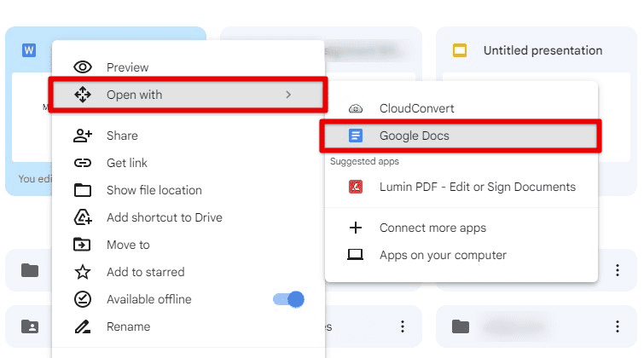
Task: Click the Suggested apps heading
Action: (x=364, y=161)
